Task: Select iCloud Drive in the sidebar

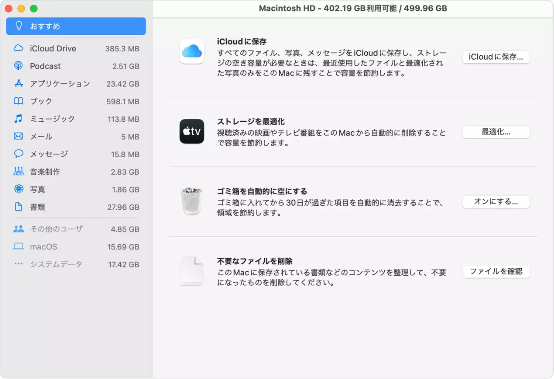Action: click(76, 48)
